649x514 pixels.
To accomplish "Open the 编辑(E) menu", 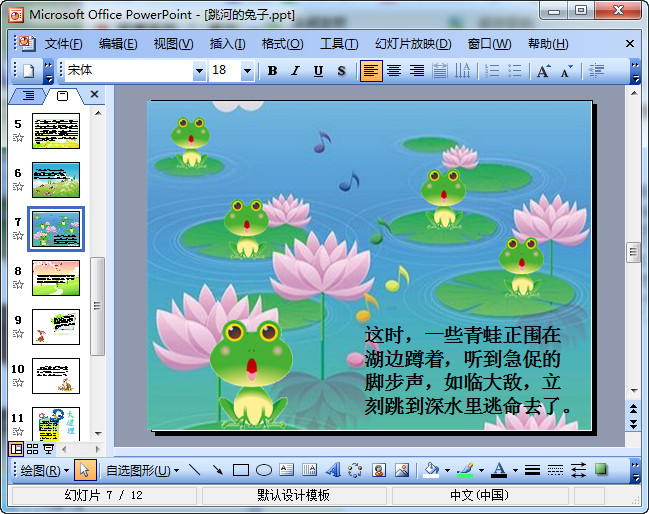I will pyautogui.click(x=118, y=44).
